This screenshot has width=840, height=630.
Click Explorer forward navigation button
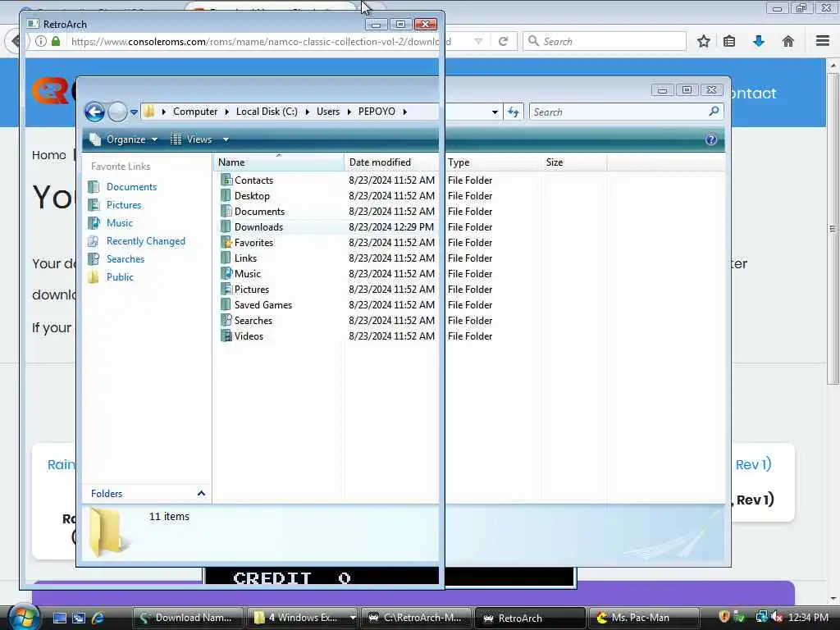coord(117,112)
